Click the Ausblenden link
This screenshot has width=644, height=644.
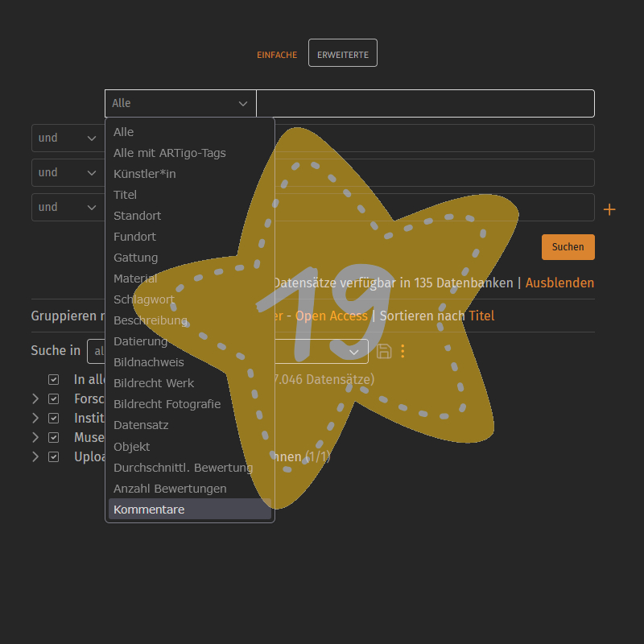click(x=559, y=283)
